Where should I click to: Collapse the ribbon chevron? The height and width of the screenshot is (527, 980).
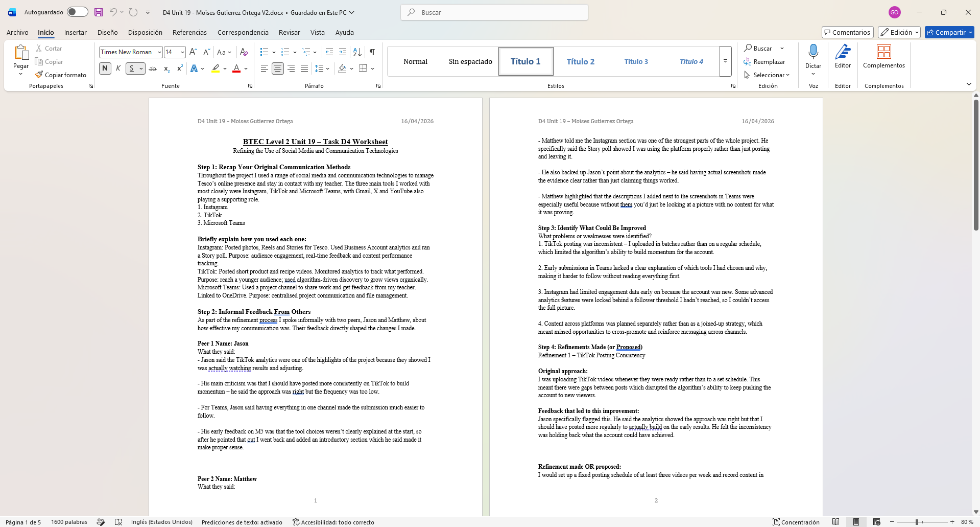969,84
